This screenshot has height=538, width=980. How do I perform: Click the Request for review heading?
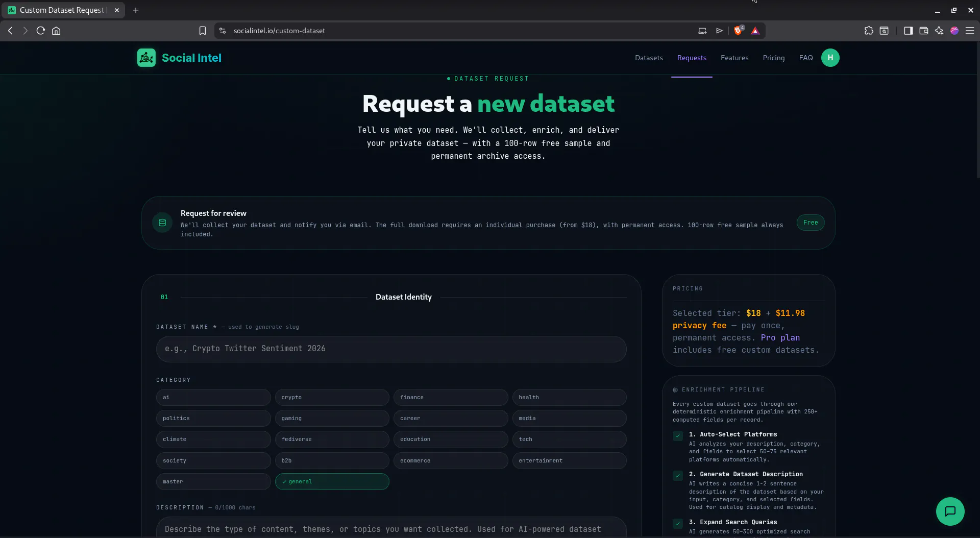pos(213,213)
